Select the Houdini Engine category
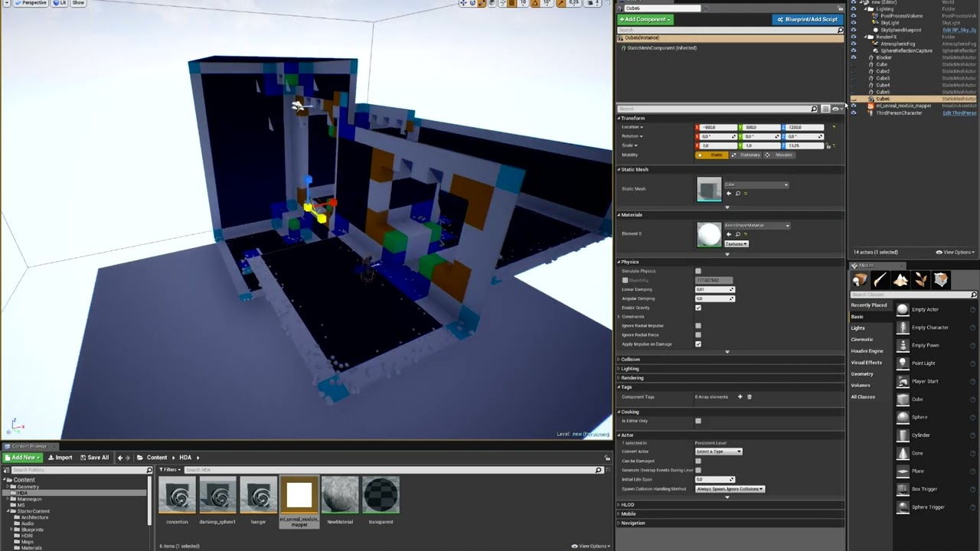Screen dimensions: 980x551 pos(867,351)
